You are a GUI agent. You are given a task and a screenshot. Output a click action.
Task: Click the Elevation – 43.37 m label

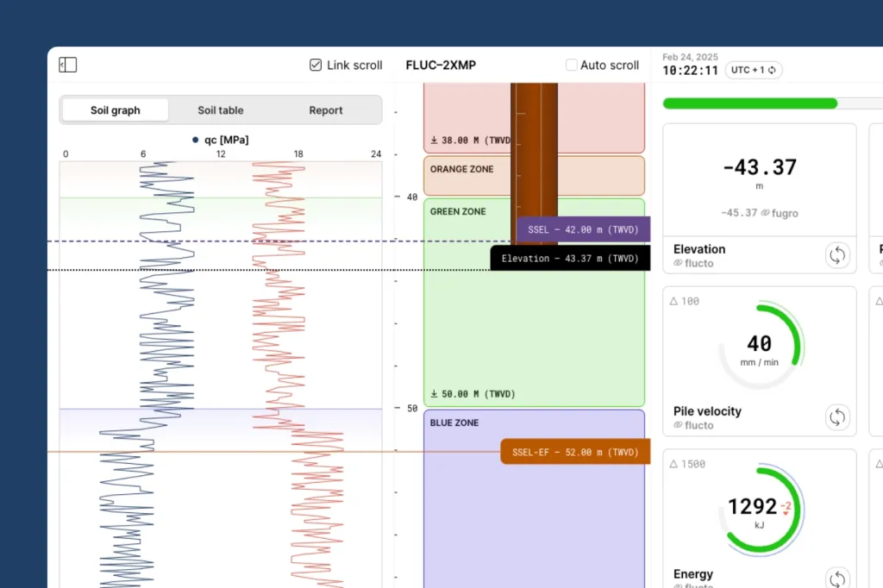pyautogui.click(x=570, y=258)
